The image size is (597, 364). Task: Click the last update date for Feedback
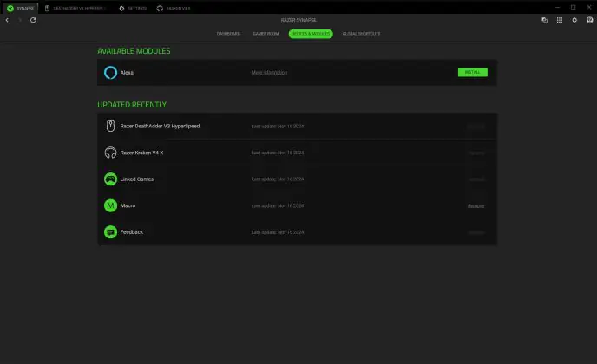coord(278,232)
